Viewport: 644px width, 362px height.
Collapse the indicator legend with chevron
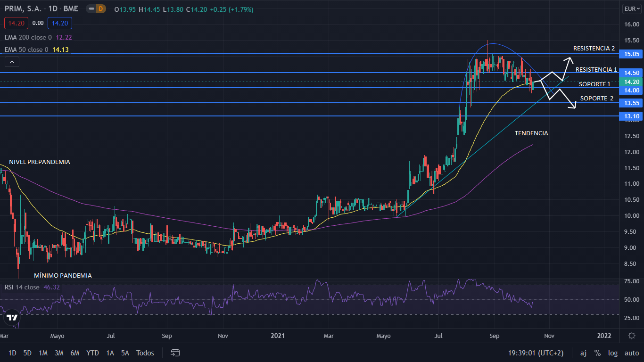click(12, 62)
